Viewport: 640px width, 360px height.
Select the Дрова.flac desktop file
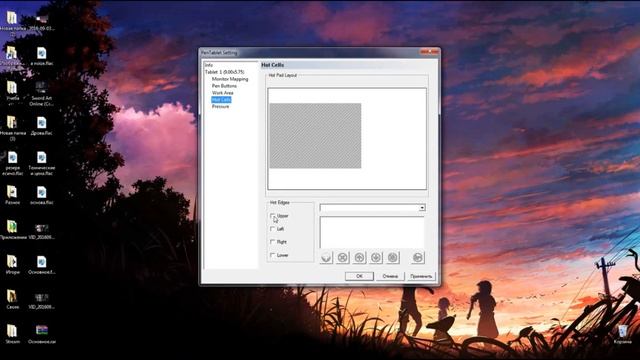pyautogui.click(x=41, y=126)
